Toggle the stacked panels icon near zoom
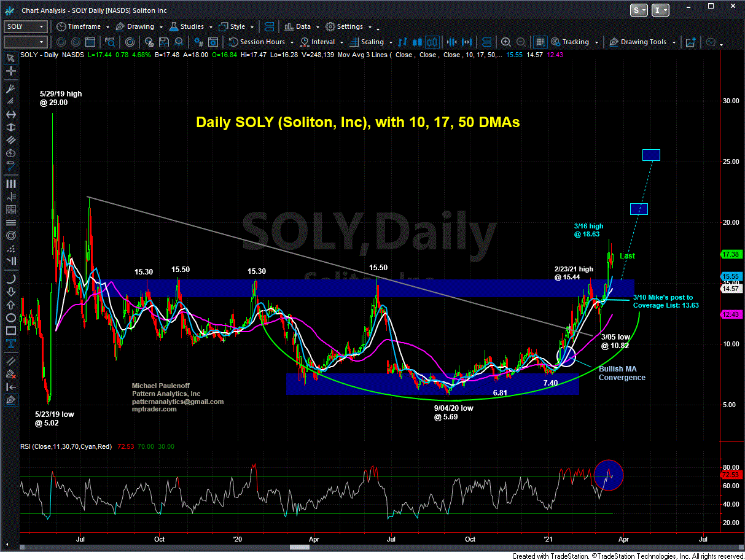This screenshot has height=560, width=745. click(x=486, y=42)
